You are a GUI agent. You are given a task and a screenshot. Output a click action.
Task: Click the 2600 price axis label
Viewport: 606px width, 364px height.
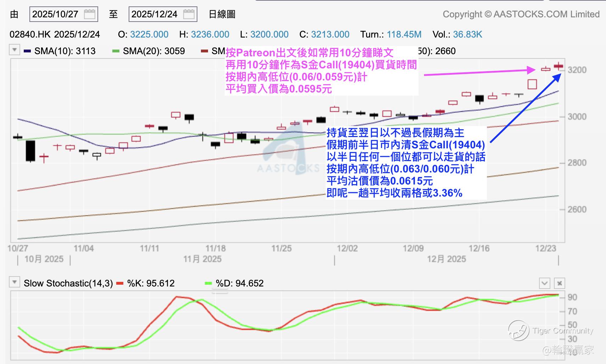point(577,209)
